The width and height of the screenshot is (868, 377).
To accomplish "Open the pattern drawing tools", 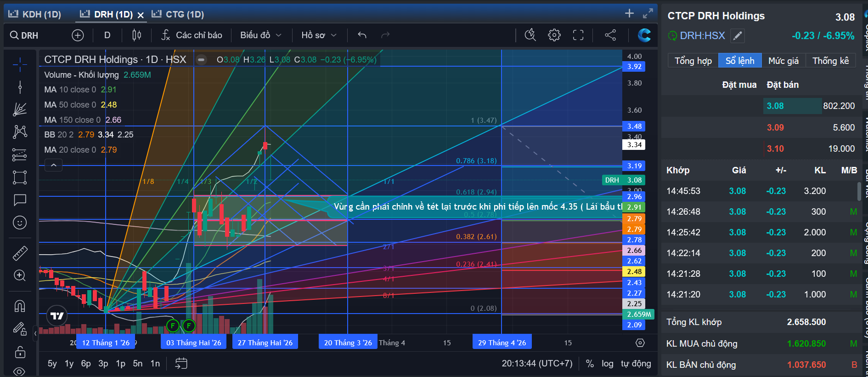I will tap(20, 132).
